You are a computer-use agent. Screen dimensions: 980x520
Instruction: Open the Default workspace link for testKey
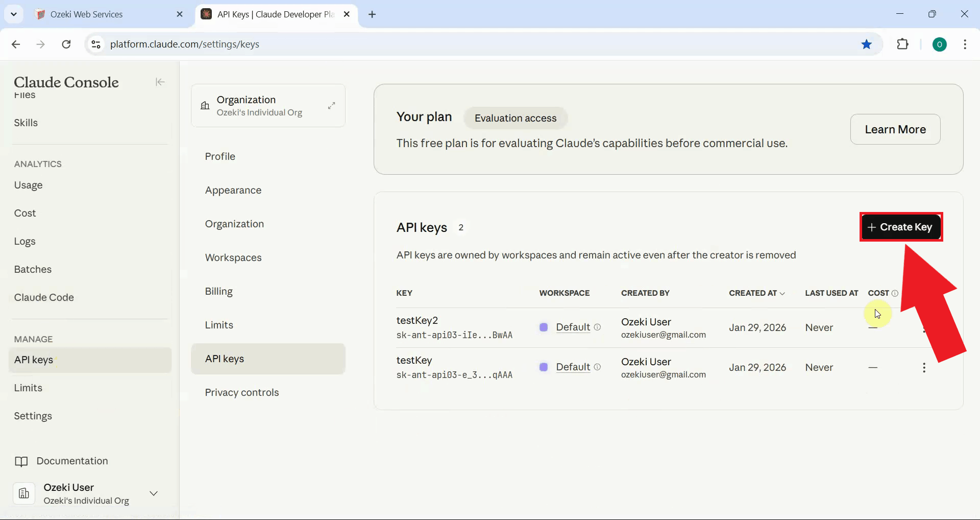coord(573,367)
